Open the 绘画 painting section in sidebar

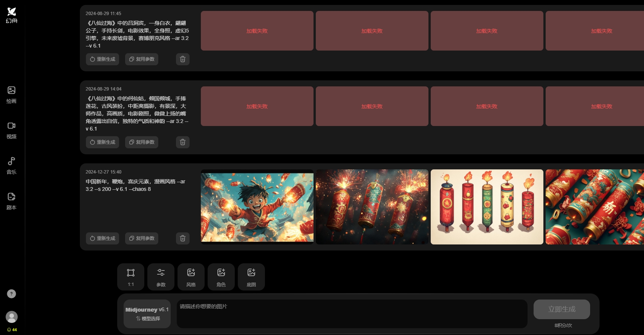[11, 95]
